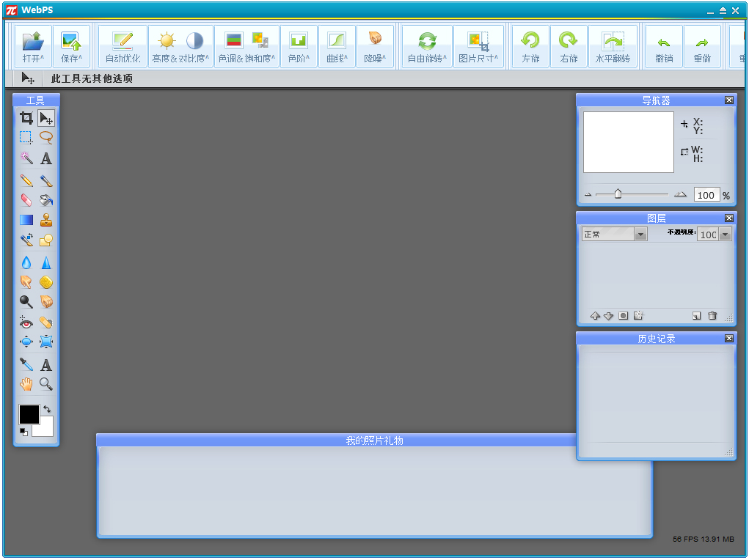
Task: Click the black foreground color swatch
Action: coord(29,414)
